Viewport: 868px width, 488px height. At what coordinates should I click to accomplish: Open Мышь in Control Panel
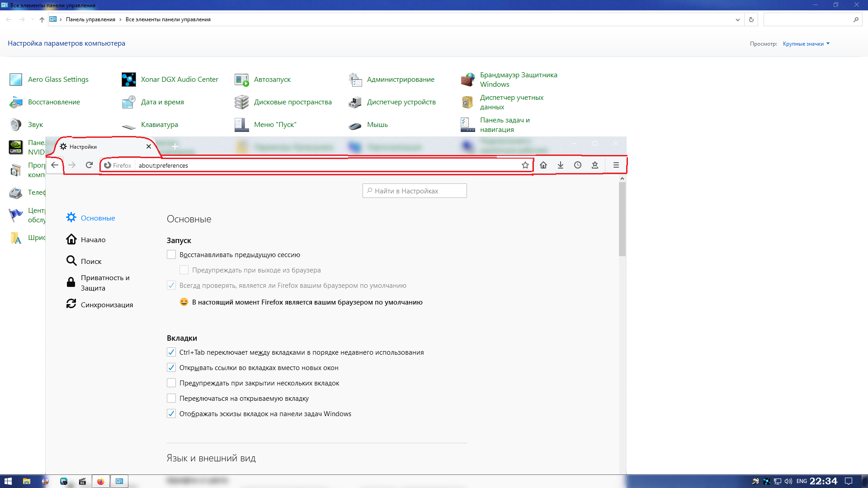[x=368, y=125]
